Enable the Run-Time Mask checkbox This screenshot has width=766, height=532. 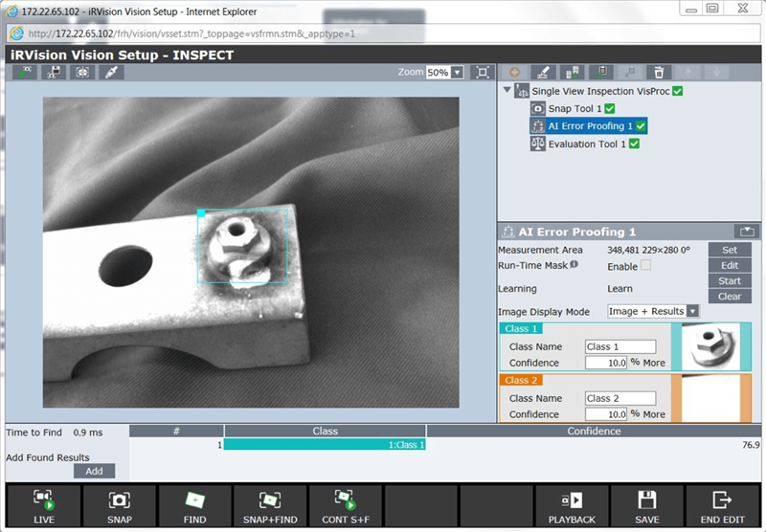click(645, 266)
